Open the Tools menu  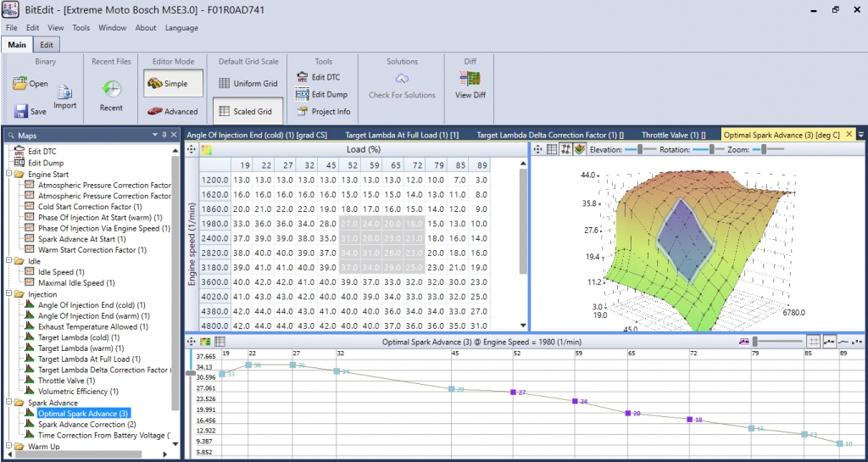pos(81,28)
